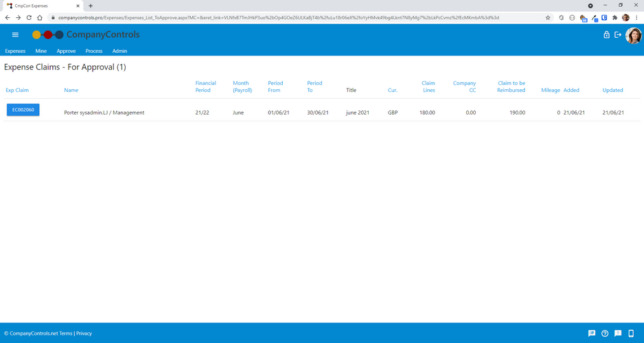Reload the page
The width and height of the screenshot is (644, 343).
pyautogui.click(x=29, y=18)
